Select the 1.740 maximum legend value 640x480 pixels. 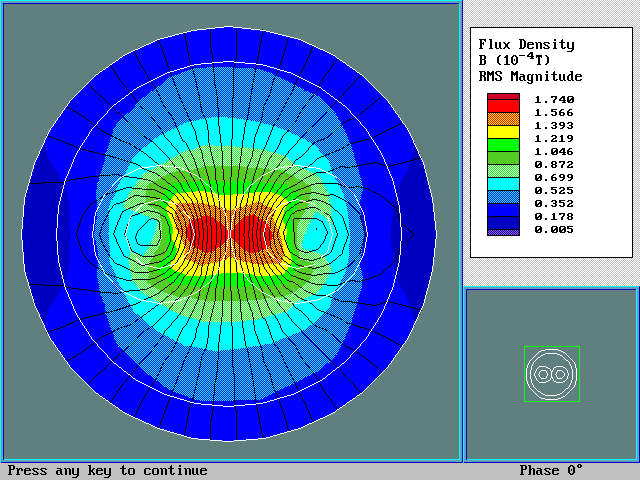pos(554,99)
